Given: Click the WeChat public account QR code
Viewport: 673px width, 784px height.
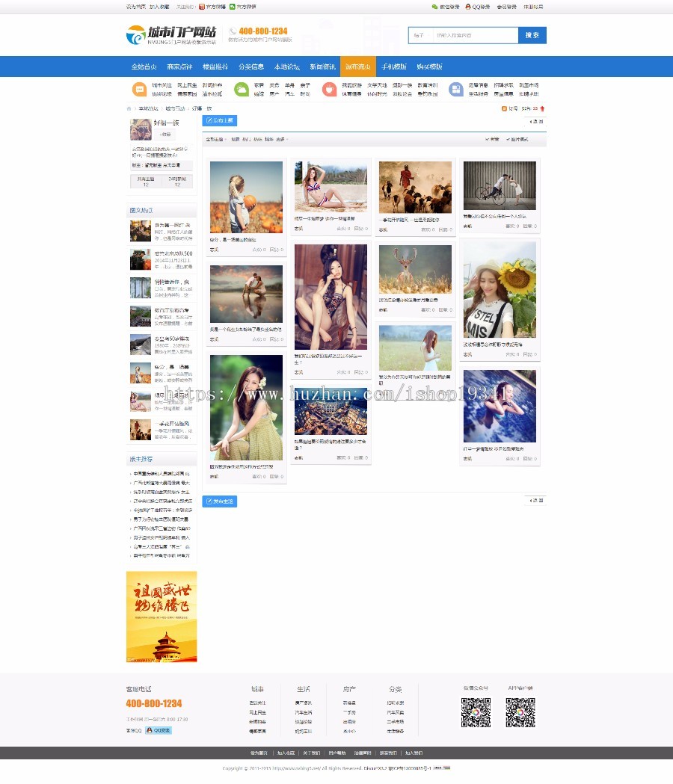Looking at the screenshot, I should coord(476,712).
